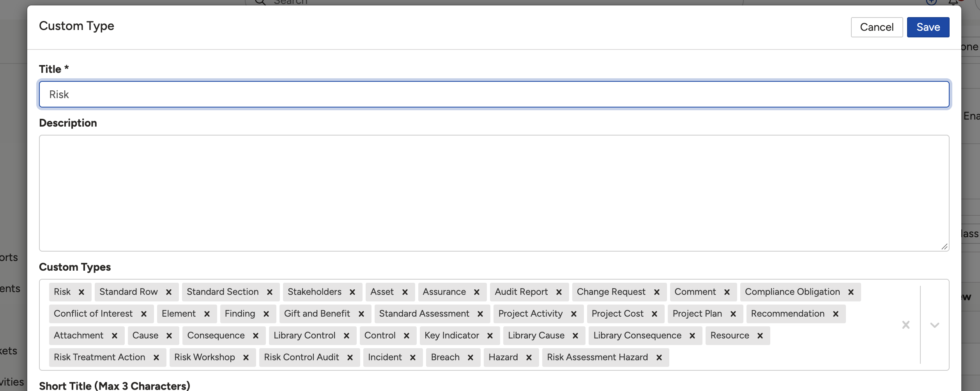The height and width of the screenshot is (391, 980).
Task: Remove the Element tag
Action: (207, 314)
